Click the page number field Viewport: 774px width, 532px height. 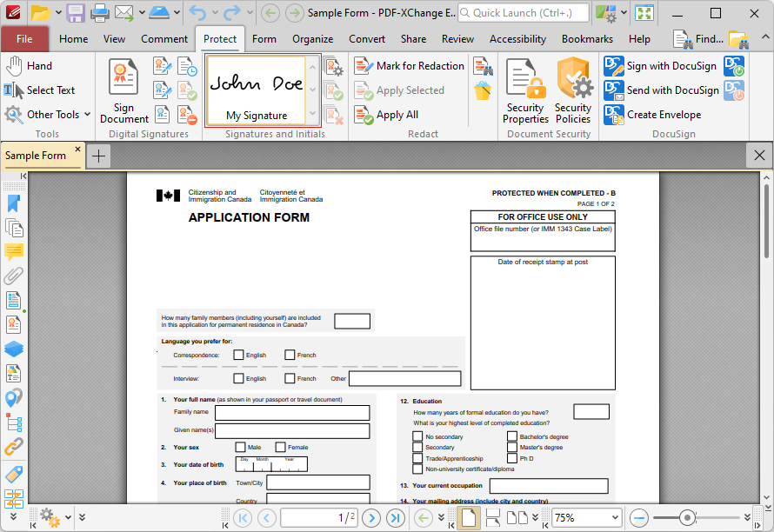click(319, 518)
